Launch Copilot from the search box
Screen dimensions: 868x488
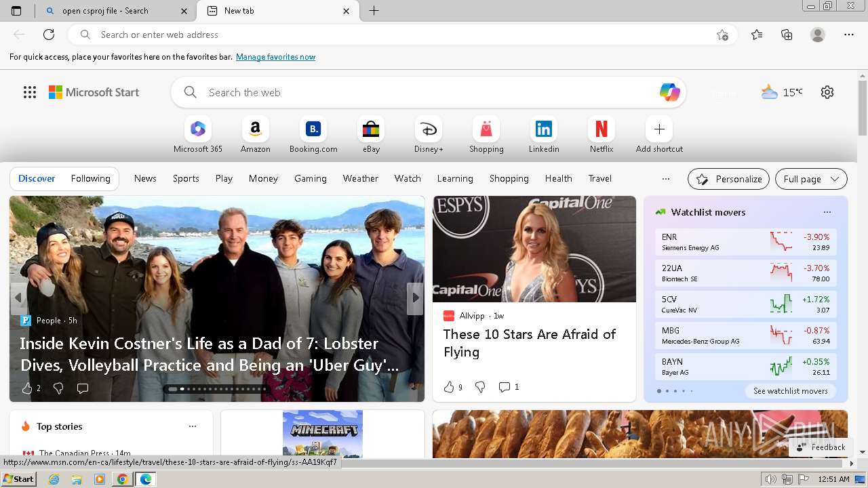pos(669,92)
